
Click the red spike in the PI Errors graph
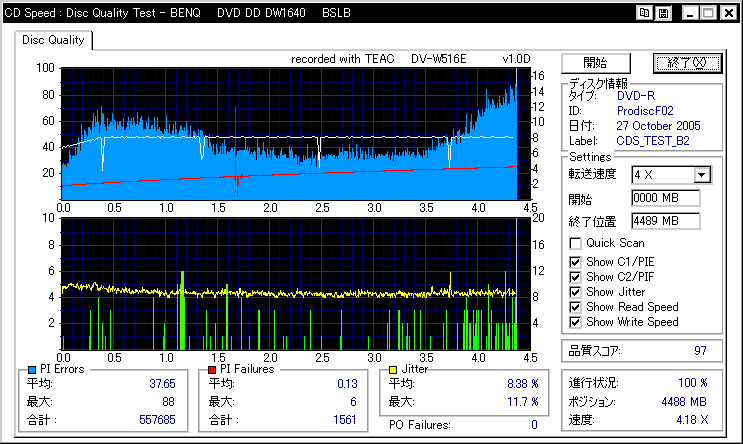point(236,151)
